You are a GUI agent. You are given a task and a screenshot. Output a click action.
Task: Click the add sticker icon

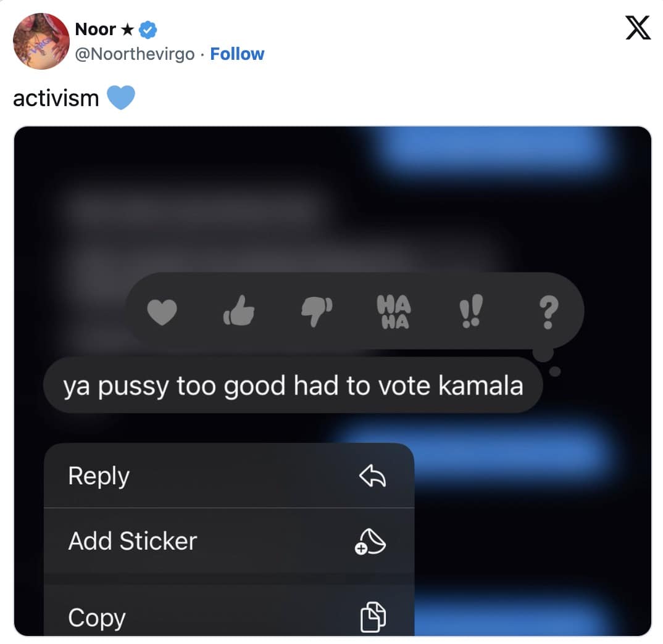[370, 542]
